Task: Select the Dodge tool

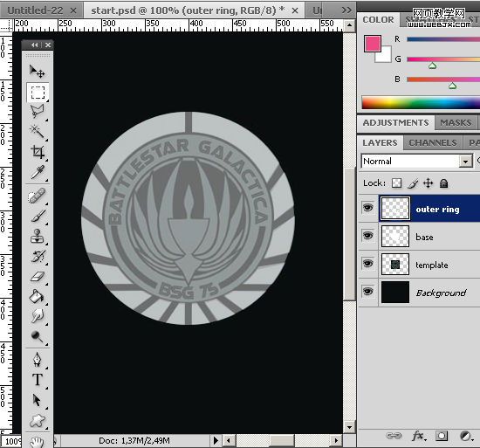Action: click(x=38, y=336)
